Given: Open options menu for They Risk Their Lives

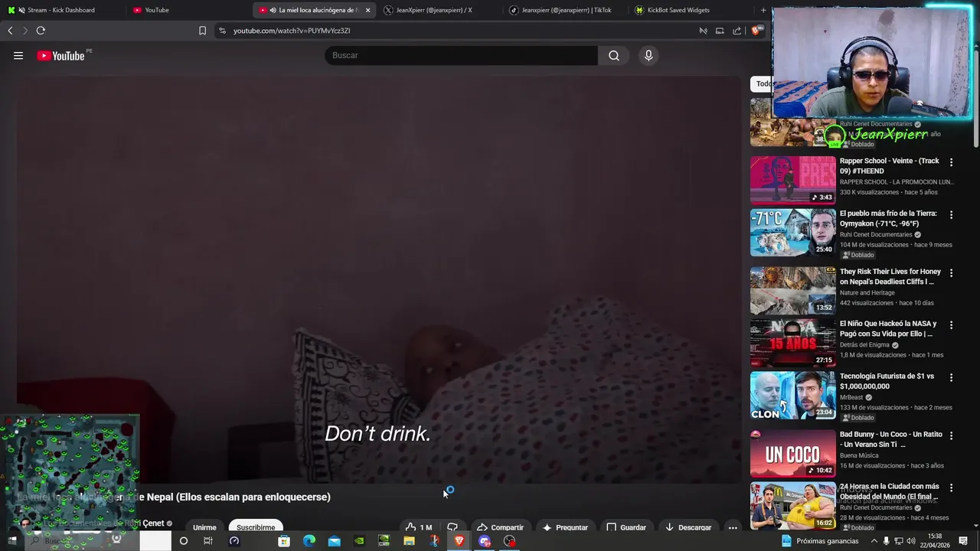Looking at the screenshot, I should coord(952,272).
